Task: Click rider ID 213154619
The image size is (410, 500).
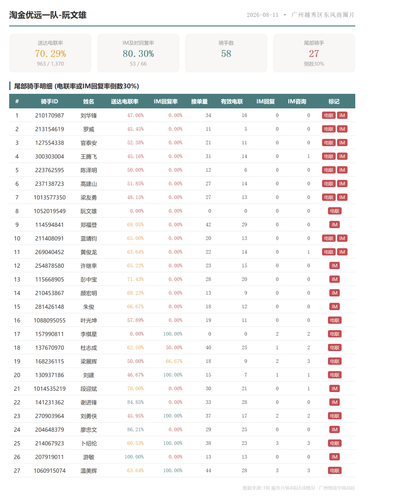Action: 50,129
